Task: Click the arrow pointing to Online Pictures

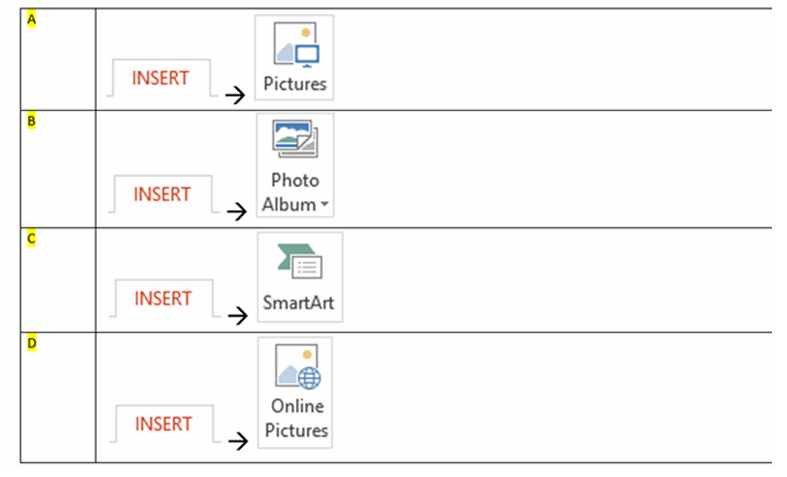Action: 236,441
